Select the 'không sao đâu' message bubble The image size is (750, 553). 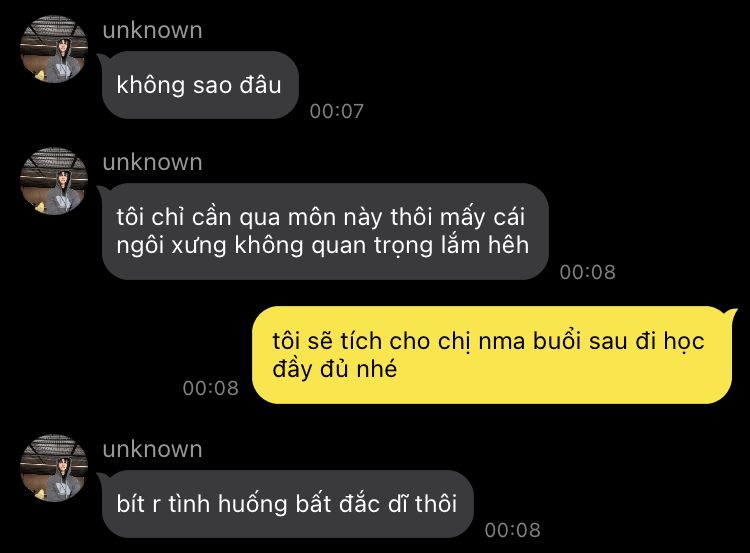click(200, 85)
